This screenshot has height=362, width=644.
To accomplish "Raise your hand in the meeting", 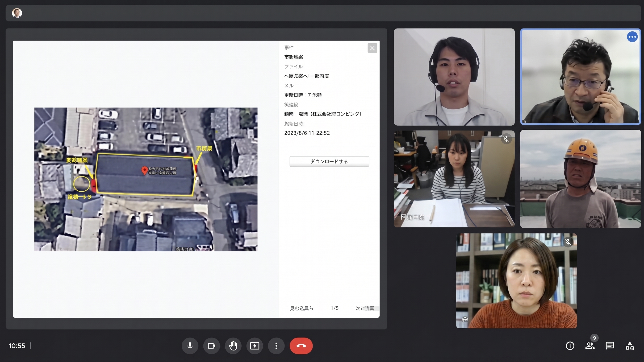I will point(233,346).
